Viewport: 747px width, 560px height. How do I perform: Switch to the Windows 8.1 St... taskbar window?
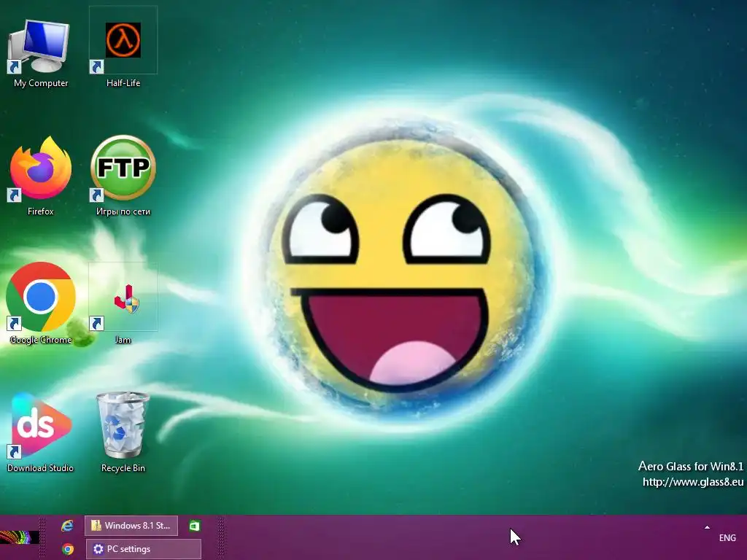[131, 526]
